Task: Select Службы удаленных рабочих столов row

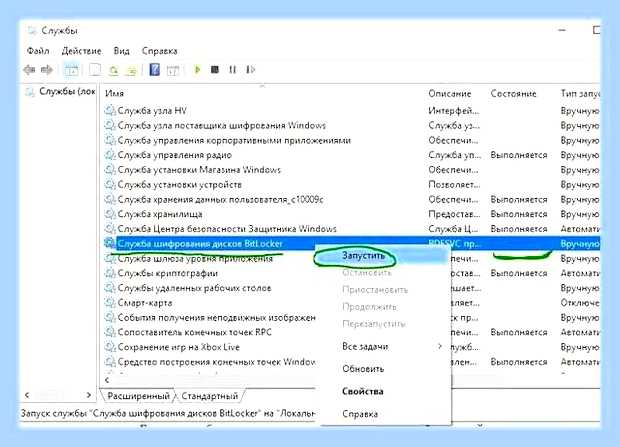Action: pos(194,288)
